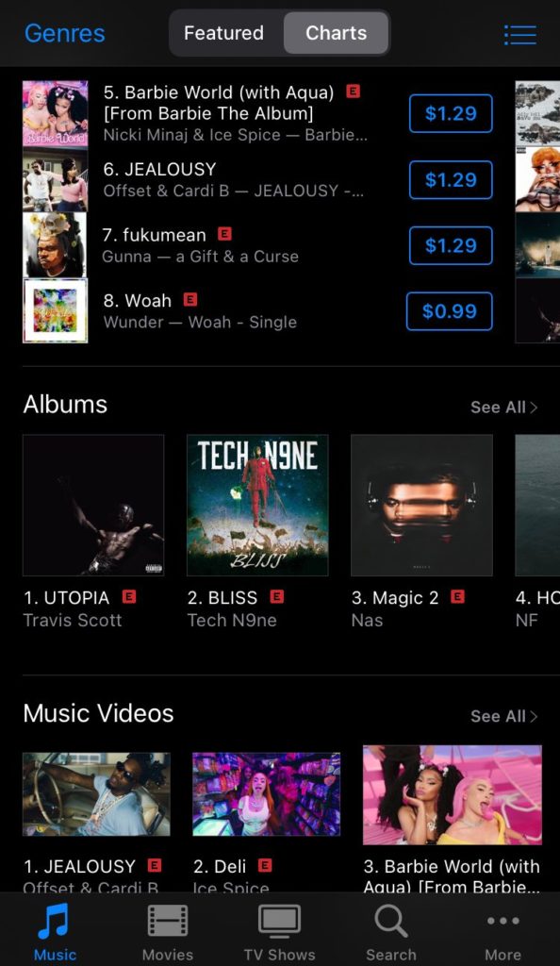Viewport: 560px width, 966px height.
Task: Select the Charts segment
Action: 336,33
